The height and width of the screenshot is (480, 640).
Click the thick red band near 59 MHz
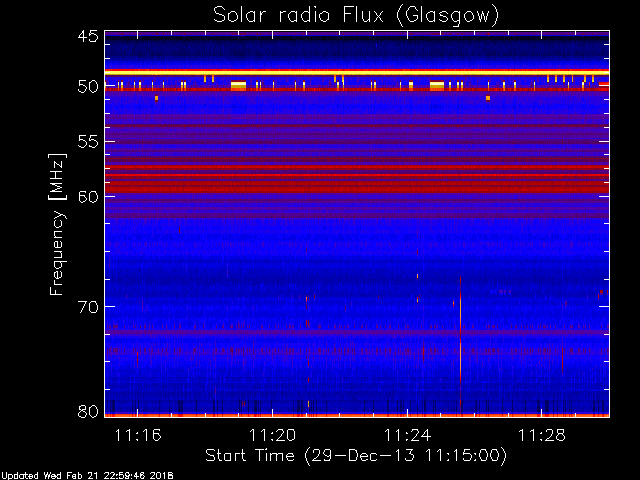357,187
